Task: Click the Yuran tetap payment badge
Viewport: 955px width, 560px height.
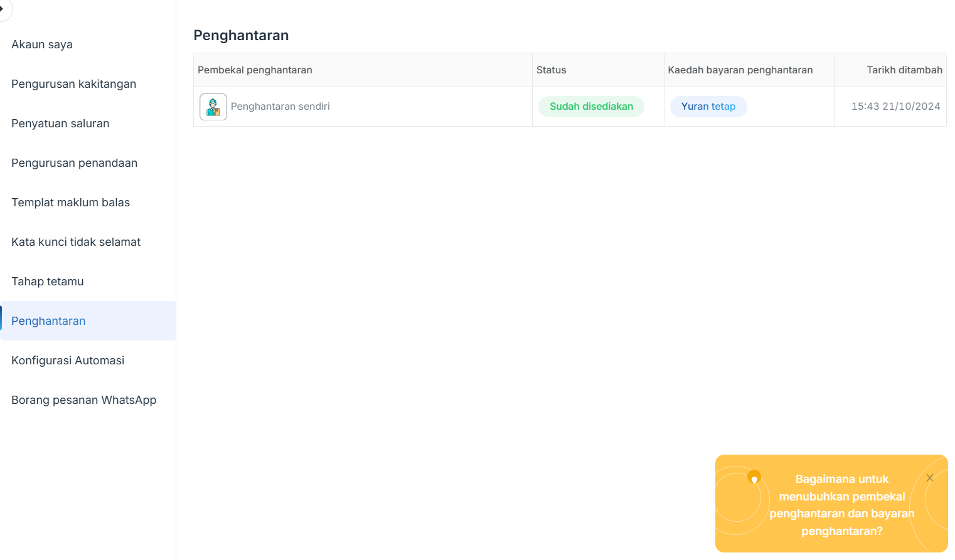Action: (708, 107)
